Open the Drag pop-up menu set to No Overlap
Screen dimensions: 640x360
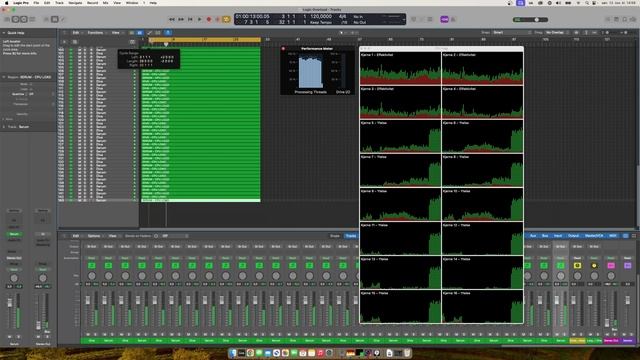point(557,33)
